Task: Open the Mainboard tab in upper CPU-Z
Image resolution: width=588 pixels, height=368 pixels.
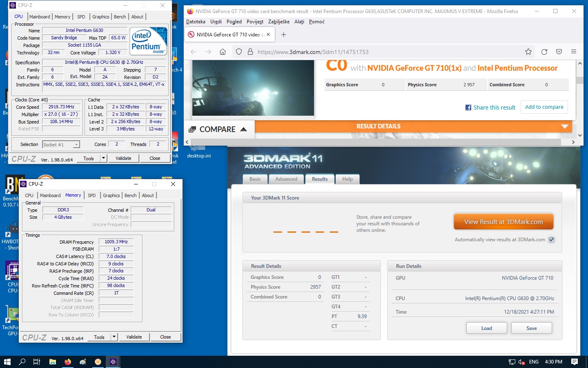Action: [40, 17]
